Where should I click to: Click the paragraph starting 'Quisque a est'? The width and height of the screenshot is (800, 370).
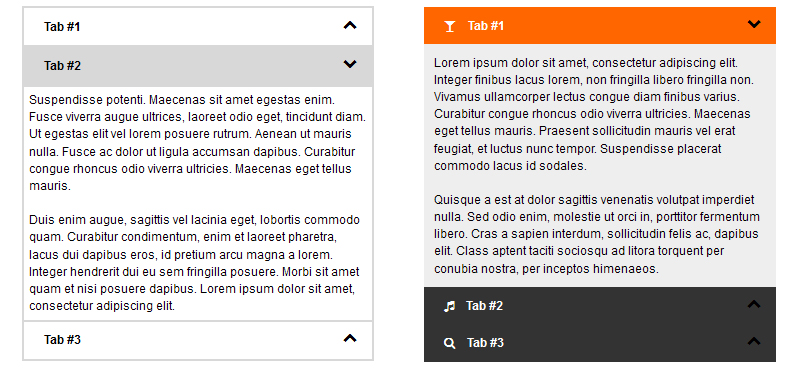point(597,234)
